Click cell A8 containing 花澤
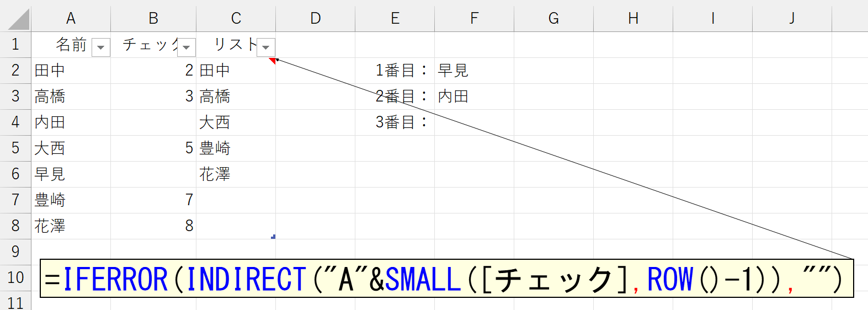The width and height of the screenshot is (868, 310). (71, 226)
